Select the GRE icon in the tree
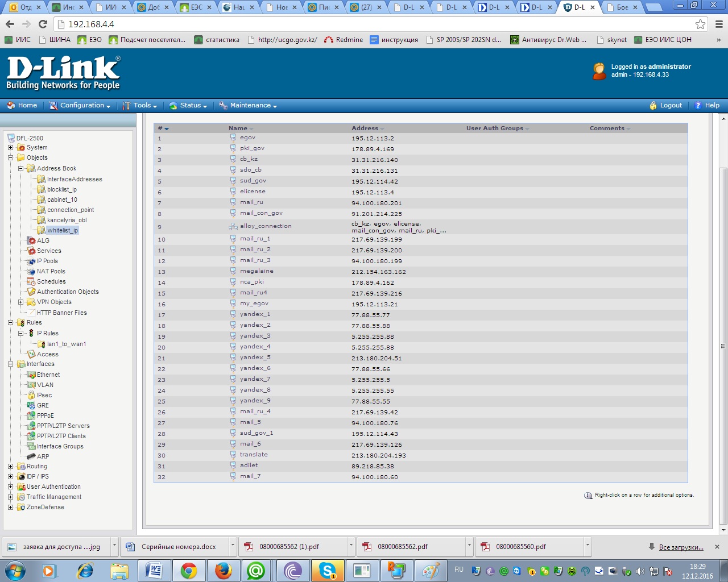The width and height of the screenshot is (728, 582). tap(32, 405)
